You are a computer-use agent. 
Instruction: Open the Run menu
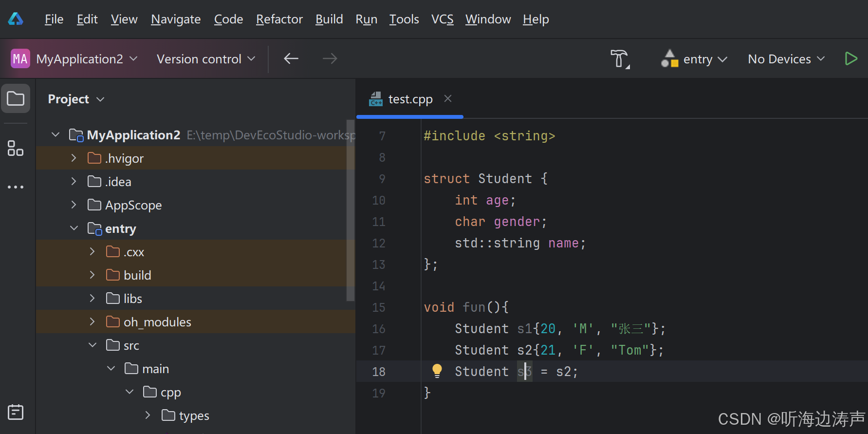point(366,19)
